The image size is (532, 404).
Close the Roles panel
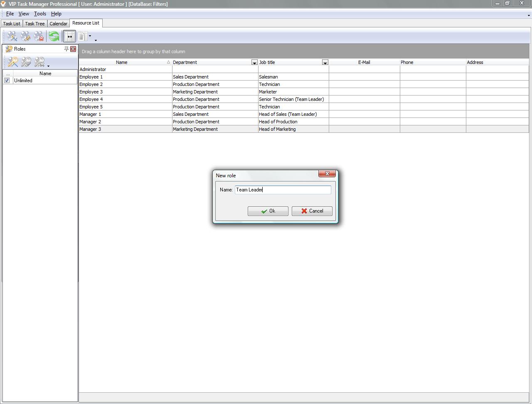pos(73,49)
